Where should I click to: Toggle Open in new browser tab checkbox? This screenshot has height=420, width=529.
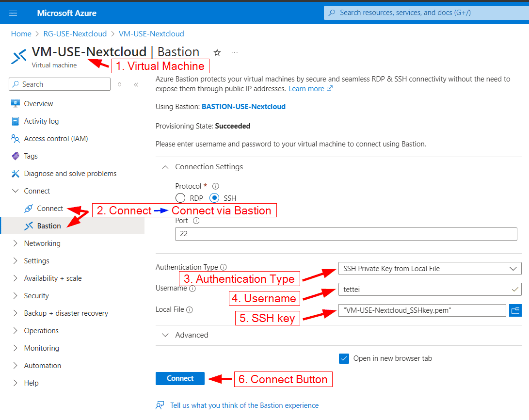point(344,358)
